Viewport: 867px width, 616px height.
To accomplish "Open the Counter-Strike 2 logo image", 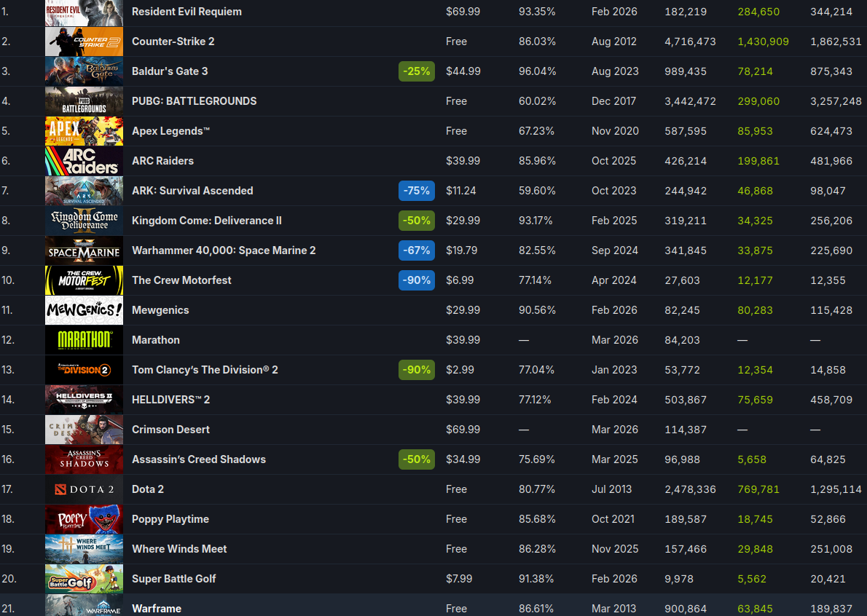I will 84,42.
